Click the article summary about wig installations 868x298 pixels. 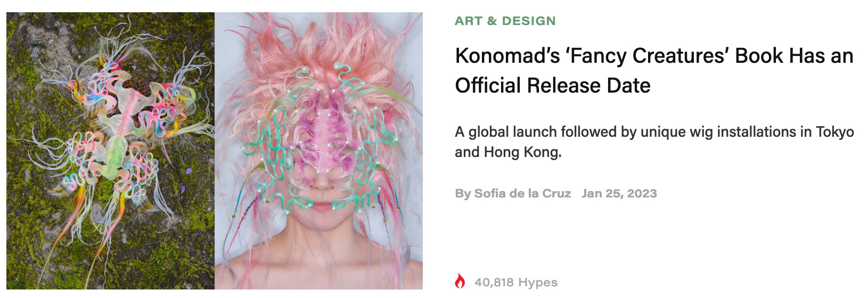coord(654,142)
